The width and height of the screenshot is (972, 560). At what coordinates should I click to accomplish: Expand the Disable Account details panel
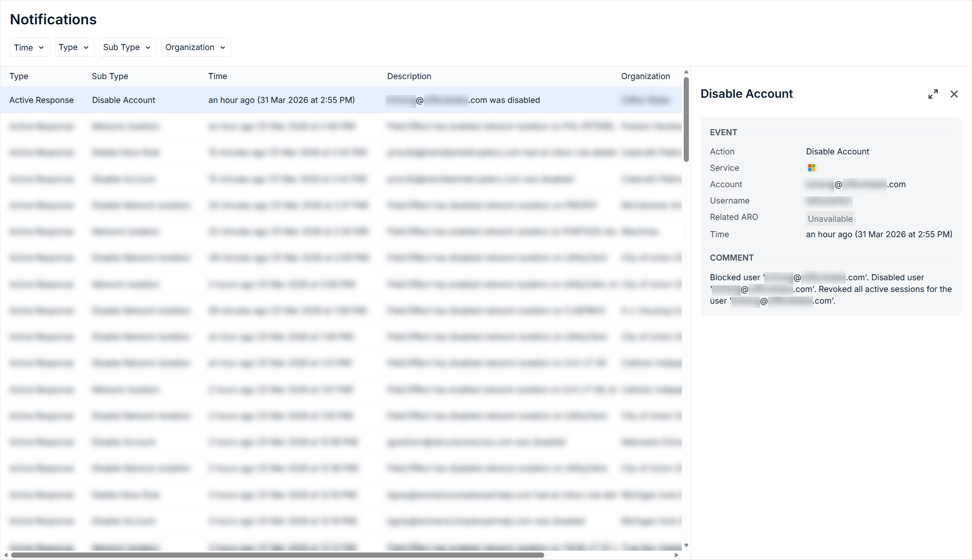click(933, 94)
